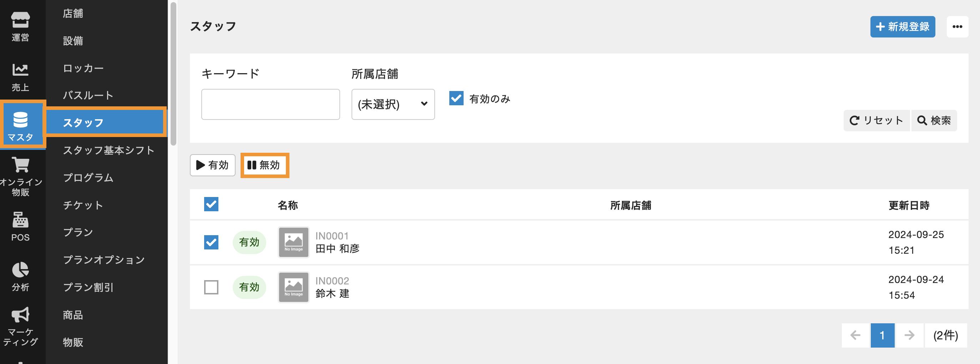
Task: Click the more options ellipsis button
Action: click(x=957, y=27)
